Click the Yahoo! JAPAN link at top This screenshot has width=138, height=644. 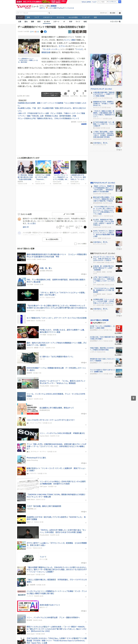pos(86,2)
